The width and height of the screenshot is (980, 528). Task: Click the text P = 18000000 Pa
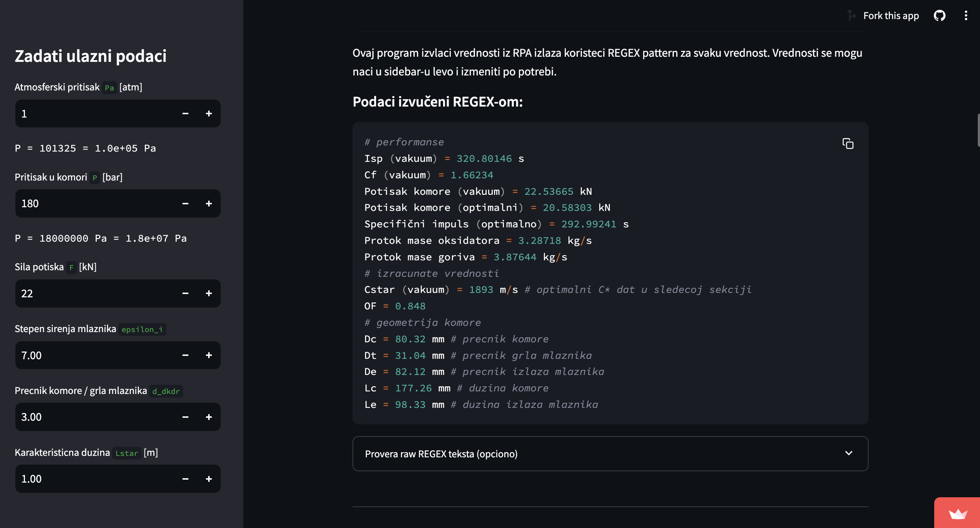pos(100,238)
